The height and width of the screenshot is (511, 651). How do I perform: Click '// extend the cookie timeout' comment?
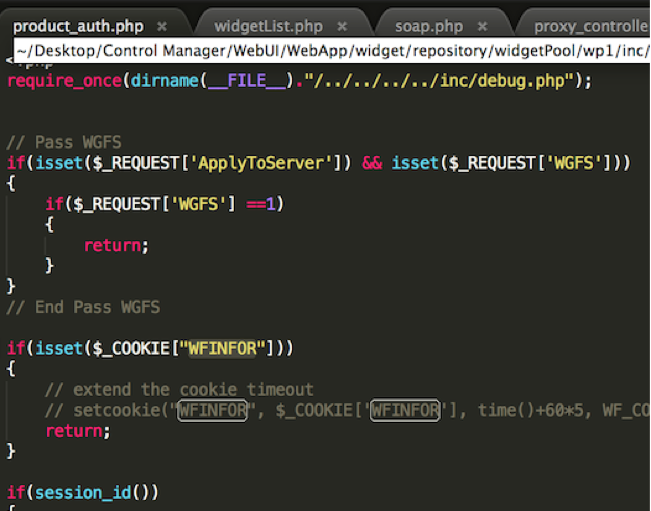point(179,389)
